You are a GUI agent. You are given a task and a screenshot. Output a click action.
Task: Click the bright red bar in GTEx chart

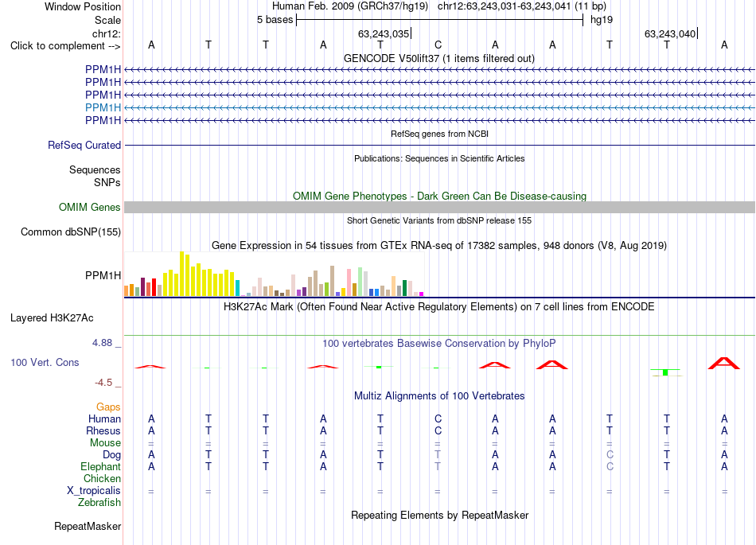pyautogui.click(x=154, y=286)
